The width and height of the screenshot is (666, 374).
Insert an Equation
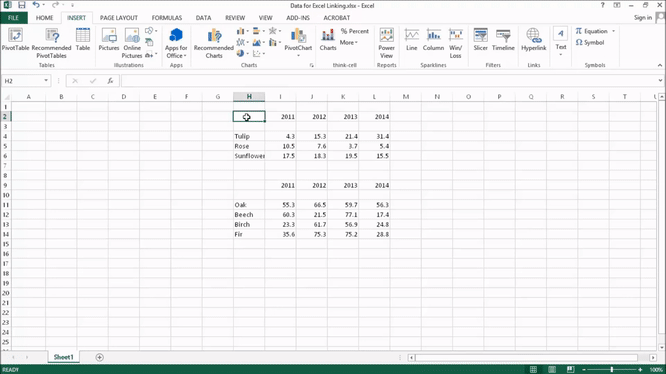(591, 31)
